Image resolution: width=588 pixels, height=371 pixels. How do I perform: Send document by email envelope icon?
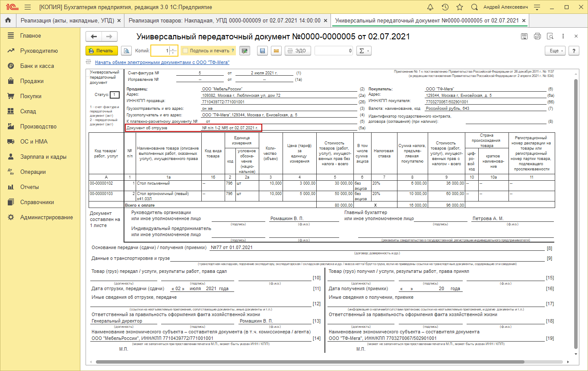click(x=277, y=51)
